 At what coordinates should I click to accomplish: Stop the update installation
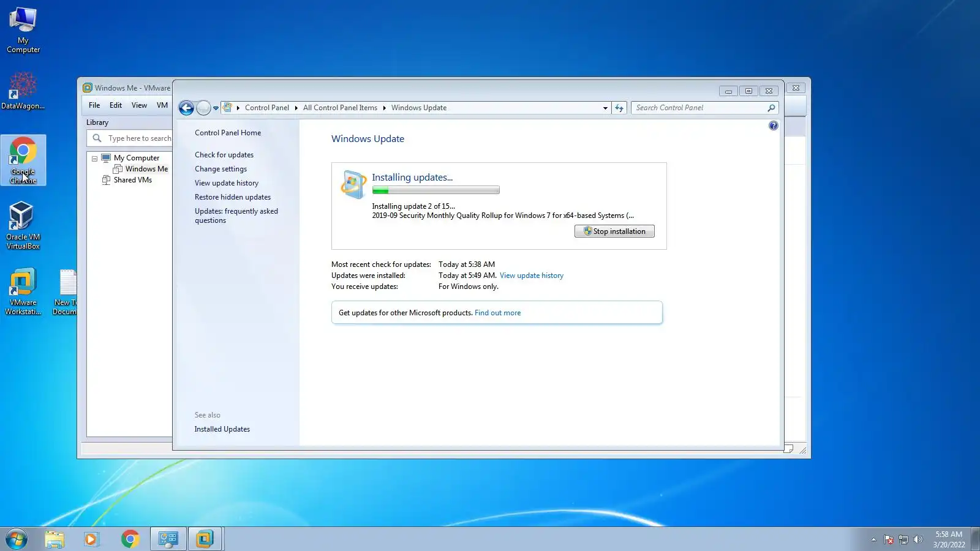tap(614, 231)
